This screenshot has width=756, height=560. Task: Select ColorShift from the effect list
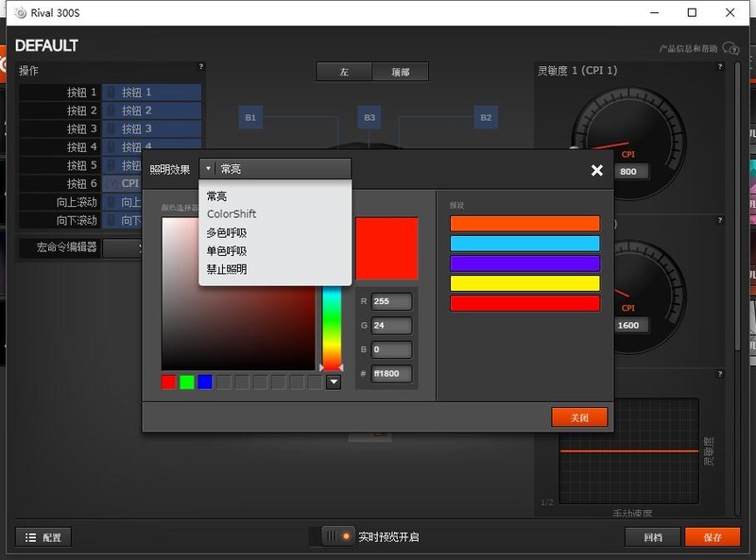[231, 213]
